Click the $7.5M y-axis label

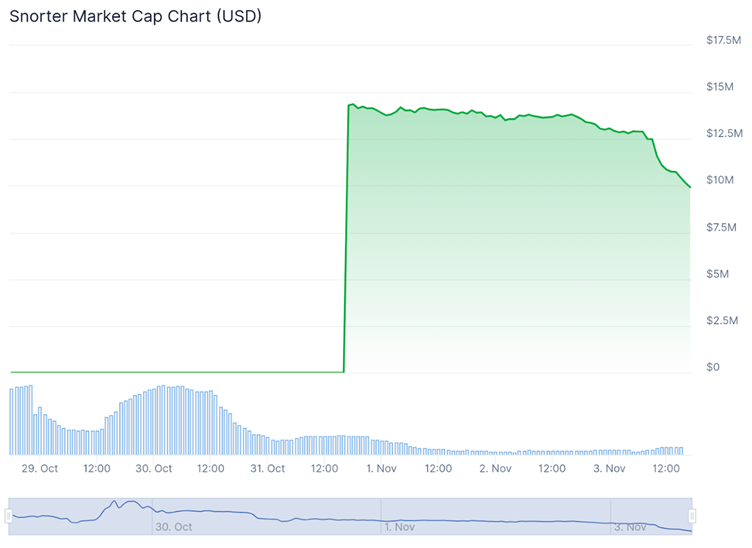pyautogui.click(x=721, y=227)
